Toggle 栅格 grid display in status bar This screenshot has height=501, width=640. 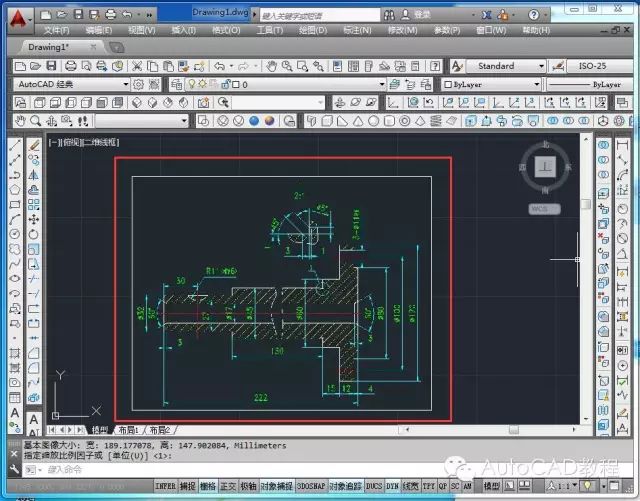point(208,486)
